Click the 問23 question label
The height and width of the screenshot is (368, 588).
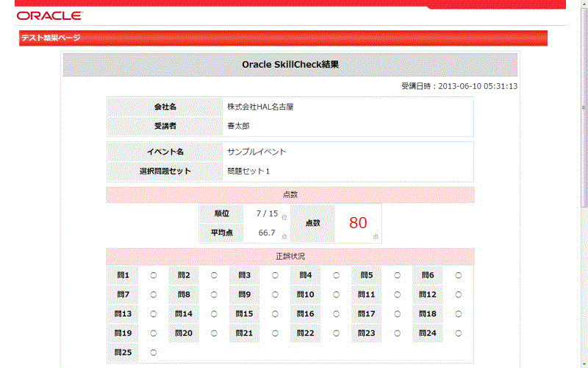tap(367, 333)
